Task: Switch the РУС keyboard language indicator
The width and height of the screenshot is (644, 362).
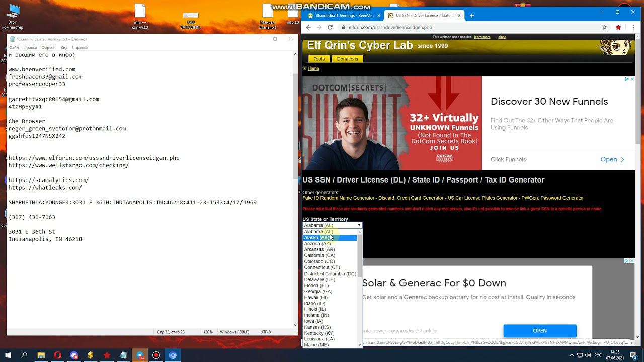Action: pos(599,355)
